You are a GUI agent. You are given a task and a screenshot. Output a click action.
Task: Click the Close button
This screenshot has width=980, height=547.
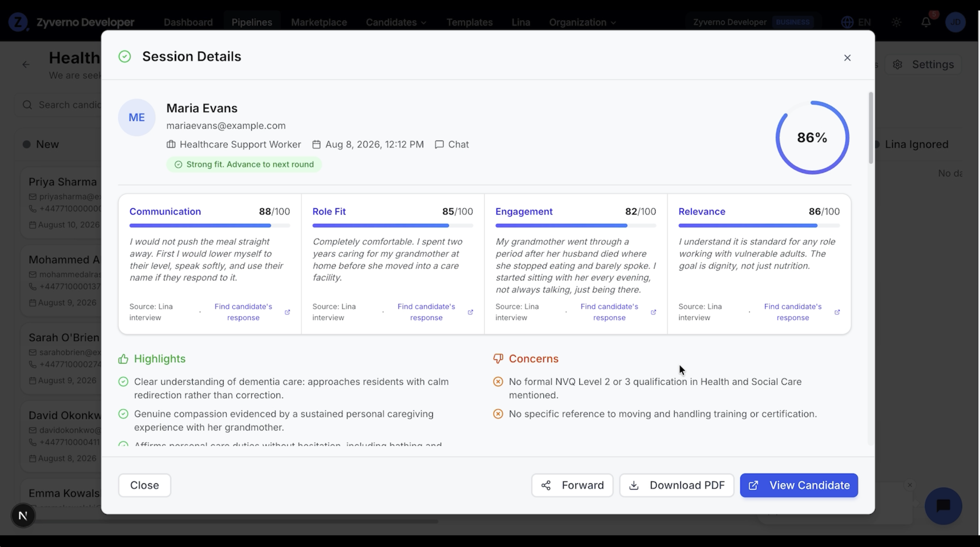click(x=144, y=485)
